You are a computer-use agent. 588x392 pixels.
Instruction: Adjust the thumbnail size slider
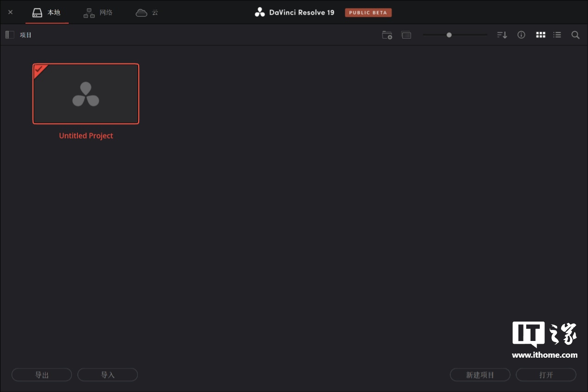[x=449, y=35]
